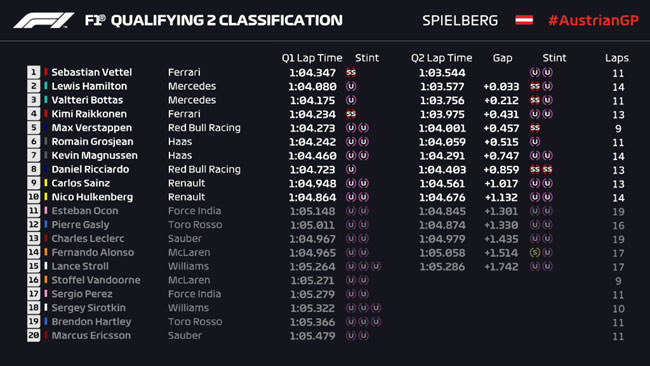Click Lewis Hamilton's Q1 ultrasoft tyre icon
650x366 pixels.
(x=351, y=86)
